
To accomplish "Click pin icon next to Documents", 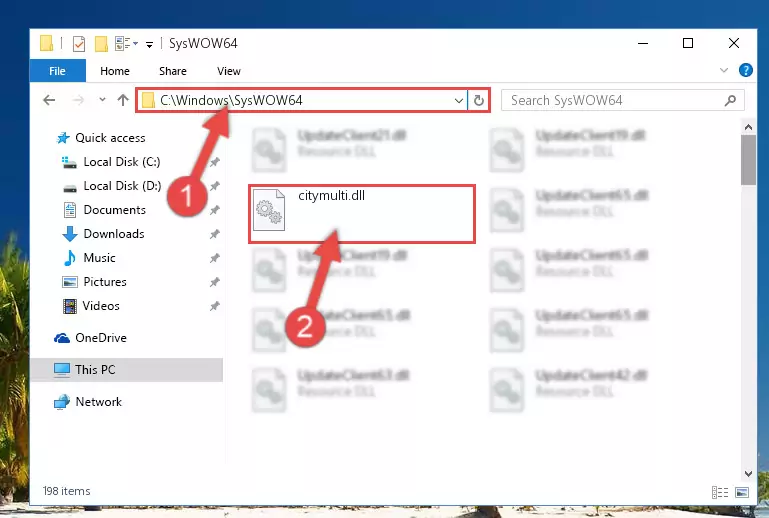I will [214, 210].
